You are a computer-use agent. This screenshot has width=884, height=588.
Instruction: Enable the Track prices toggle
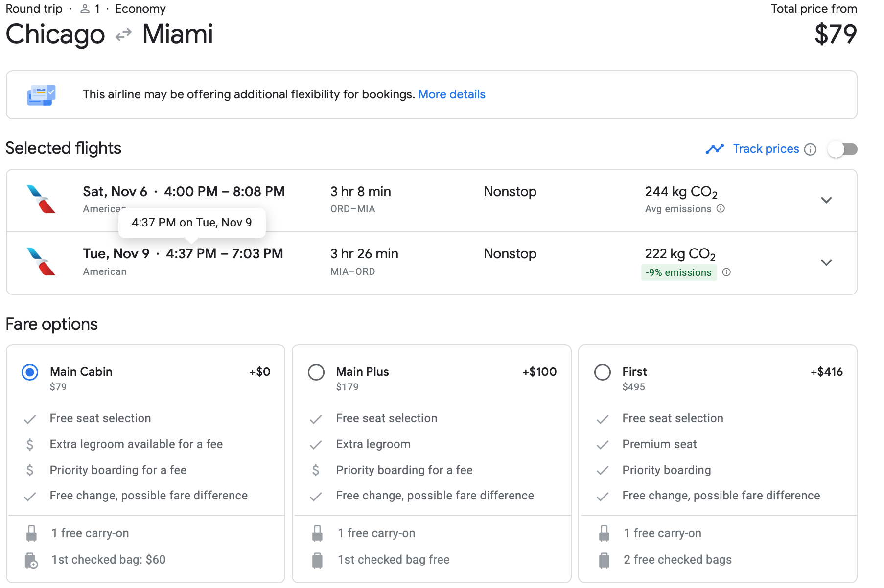[x=842, y=149]
